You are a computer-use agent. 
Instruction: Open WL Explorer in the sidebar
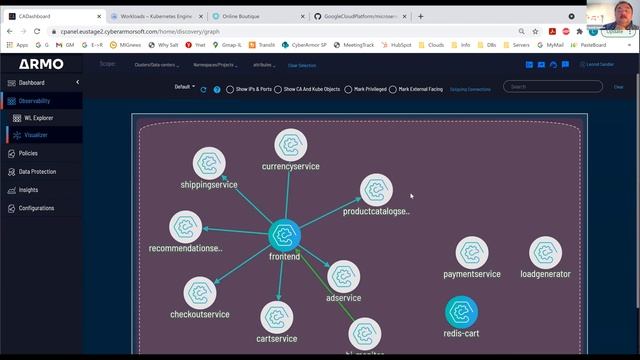[38, 118]
